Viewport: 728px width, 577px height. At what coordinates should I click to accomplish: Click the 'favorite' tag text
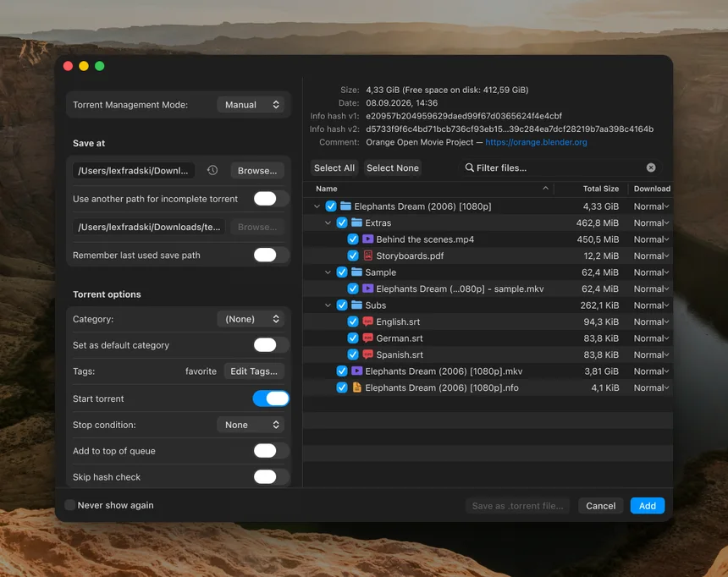[x=201, y=371]
